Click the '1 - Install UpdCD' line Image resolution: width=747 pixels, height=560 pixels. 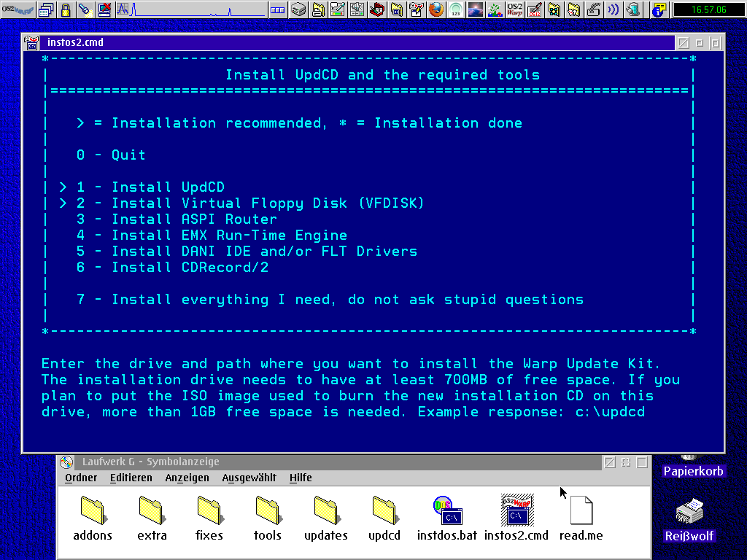(150, 187)
